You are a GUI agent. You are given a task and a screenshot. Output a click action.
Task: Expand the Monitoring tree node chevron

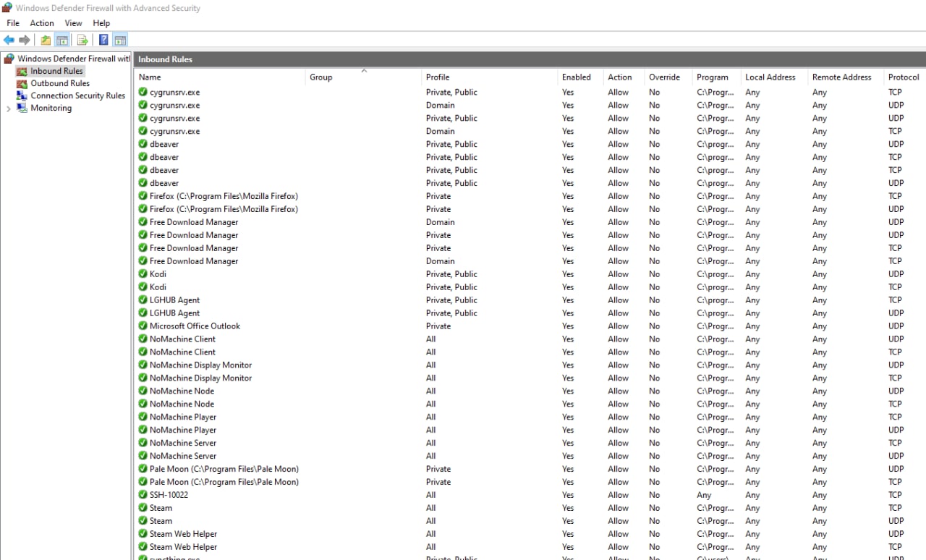8,109
